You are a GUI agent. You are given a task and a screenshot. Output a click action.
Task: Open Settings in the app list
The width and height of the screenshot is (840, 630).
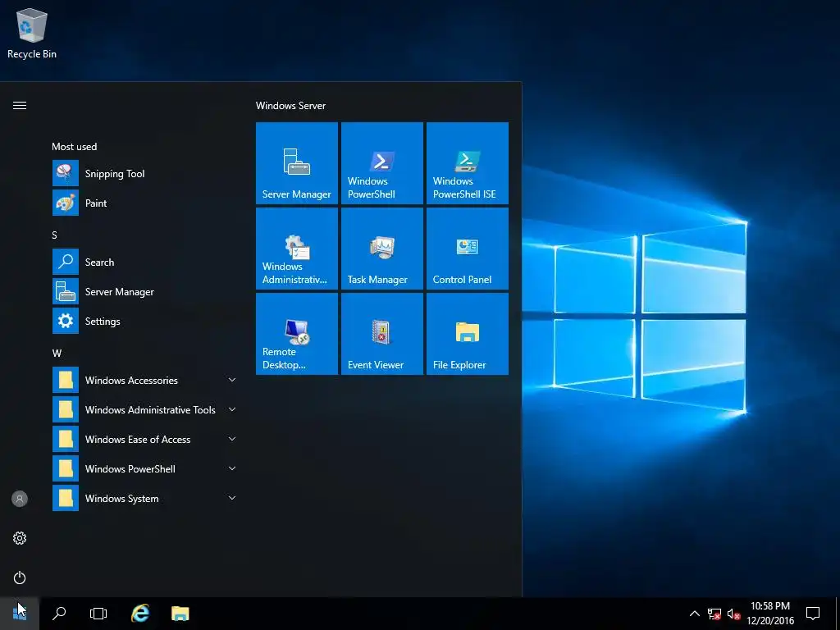click(x=144, y=321)
